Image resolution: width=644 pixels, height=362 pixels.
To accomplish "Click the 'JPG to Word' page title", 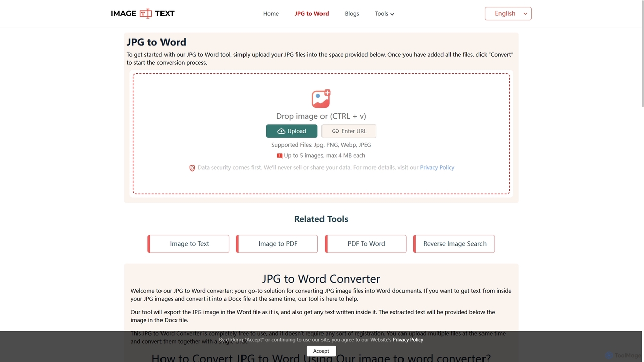I will point(156,42).
